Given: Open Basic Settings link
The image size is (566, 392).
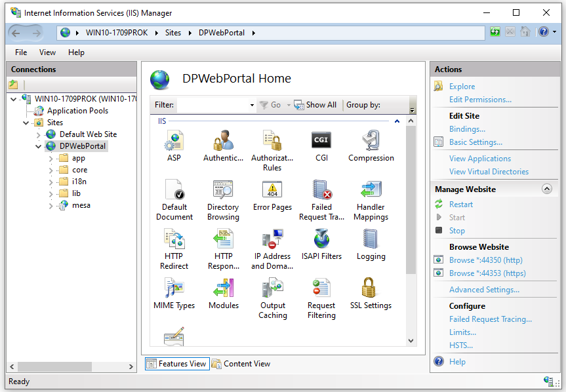Looking at the screenshot, I should (x=475, y=142).
